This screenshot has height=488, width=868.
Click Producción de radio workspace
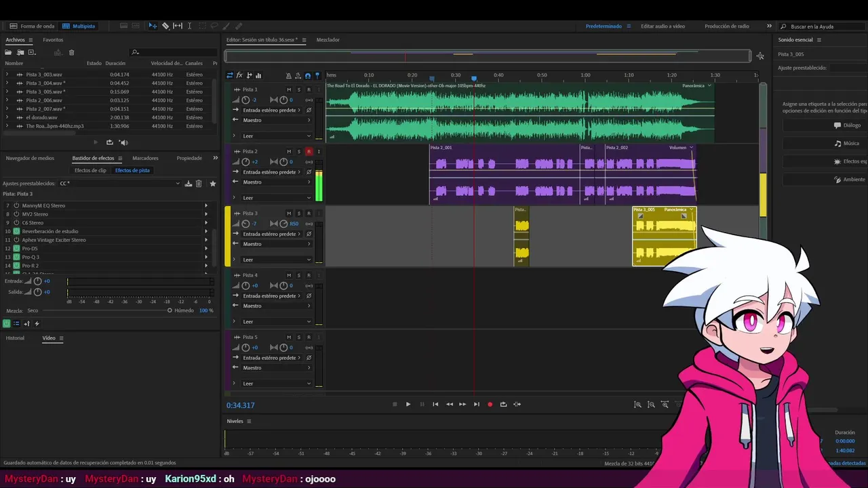click(x=727, y=26)
